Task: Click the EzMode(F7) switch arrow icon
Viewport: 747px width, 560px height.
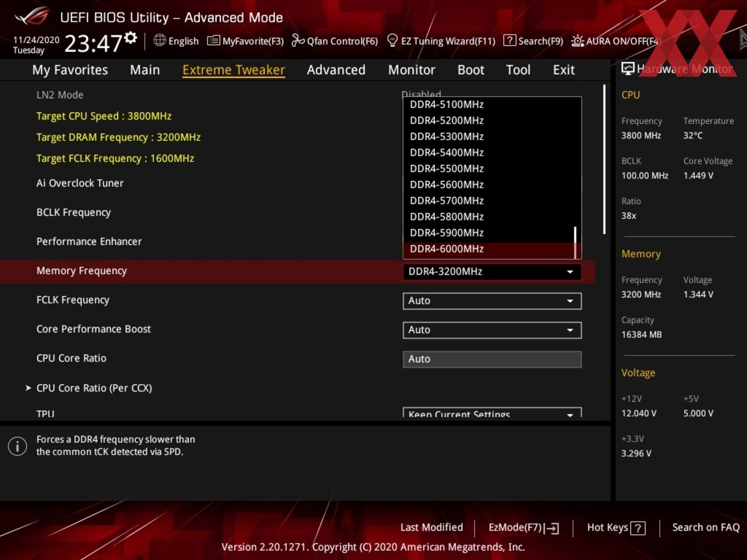Action: 552,528
